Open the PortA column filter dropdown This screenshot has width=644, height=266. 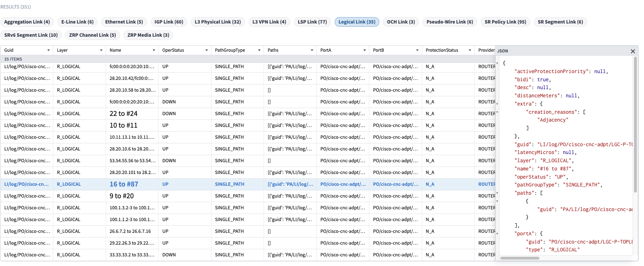pos(364,50)
